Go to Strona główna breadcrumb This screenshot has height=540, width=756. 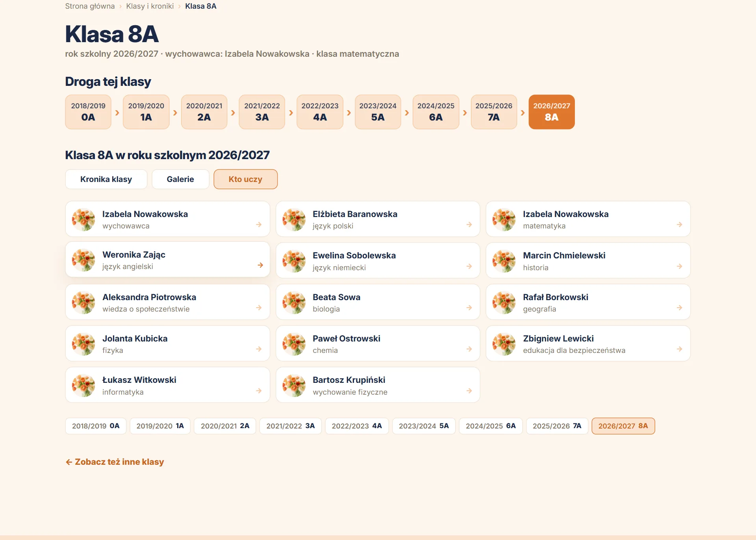point(90,6)
